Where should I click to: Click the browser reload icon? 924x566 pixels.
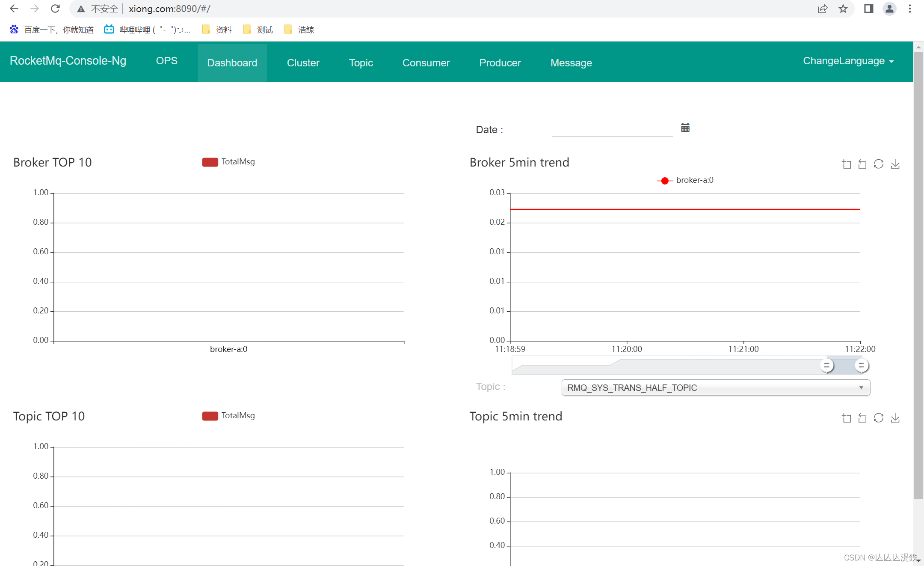point(55,8)
